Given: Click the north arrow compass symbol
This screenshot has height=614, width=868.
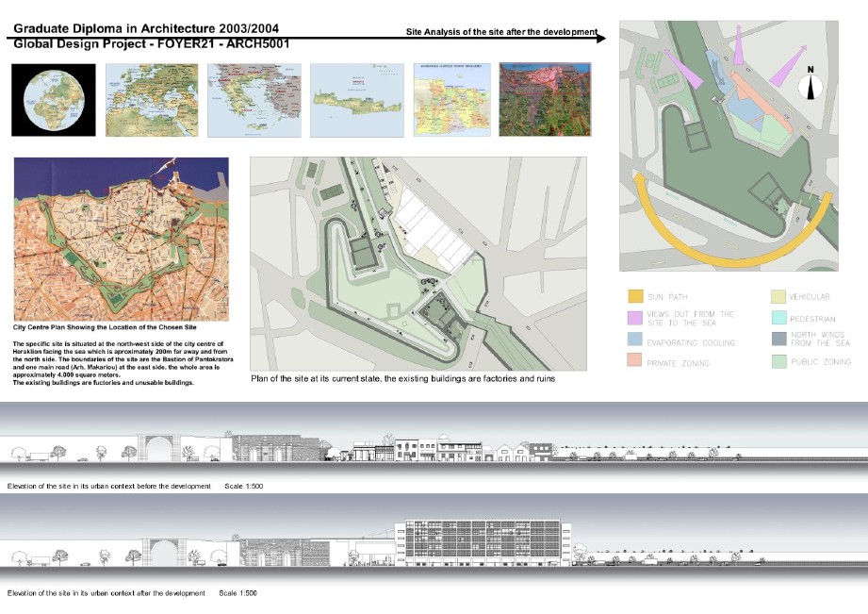Looking at the screenshot, I should coord(811,85).
